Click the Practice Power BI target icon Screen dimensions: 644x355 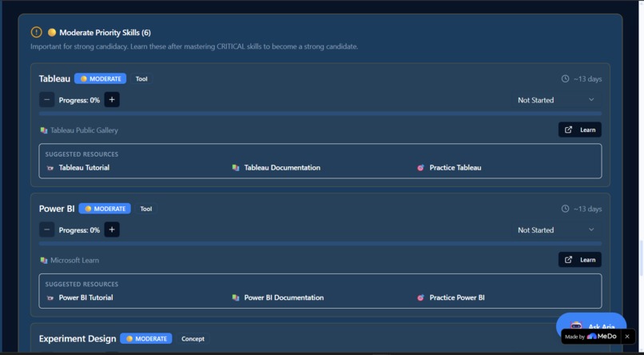click(x=420, y=297)
